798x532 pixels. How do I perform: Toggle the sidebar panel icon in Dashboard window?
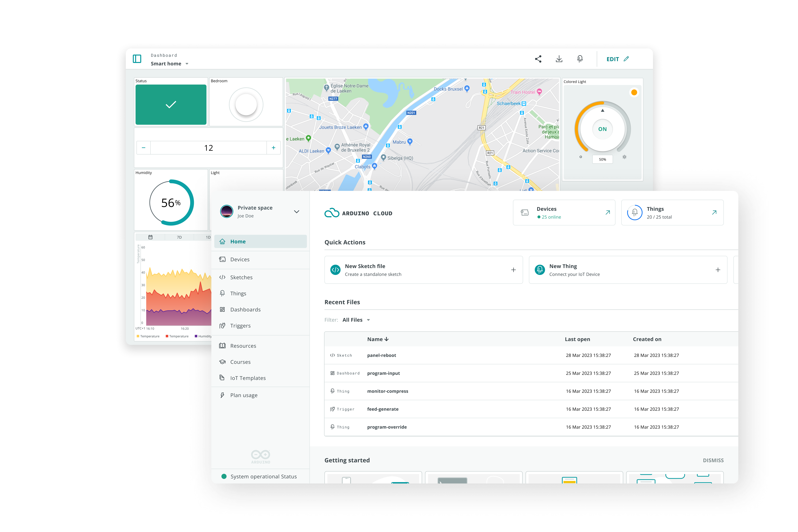pos(137,59)
